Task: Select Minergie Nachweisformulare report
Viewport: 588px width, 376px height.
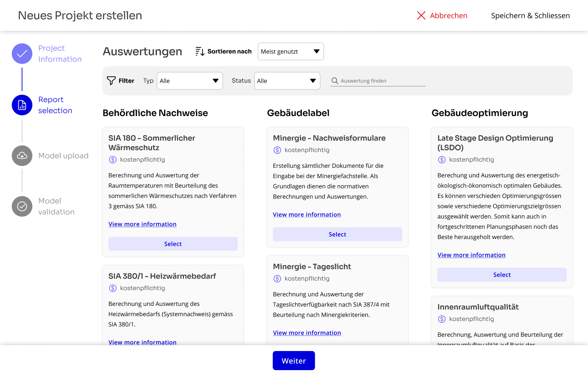Action: (x=338, y=234)
